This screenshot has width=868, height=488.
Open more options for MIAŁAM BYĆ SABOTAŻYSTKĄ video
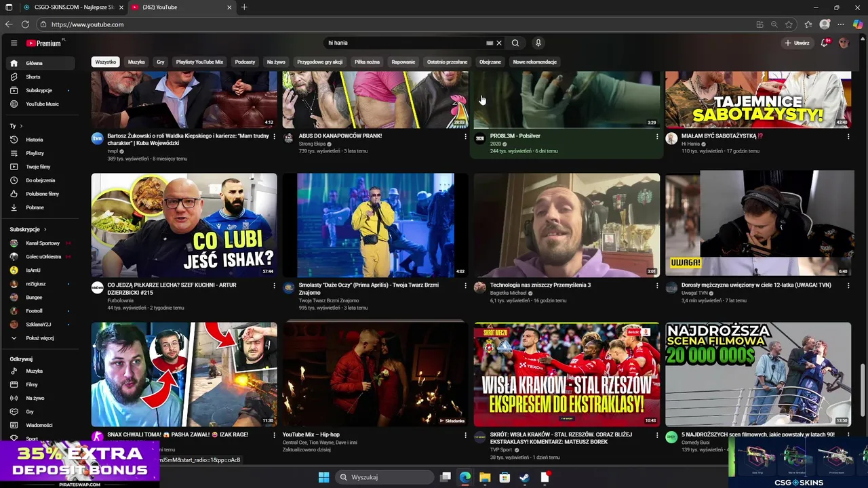(848, 136)
